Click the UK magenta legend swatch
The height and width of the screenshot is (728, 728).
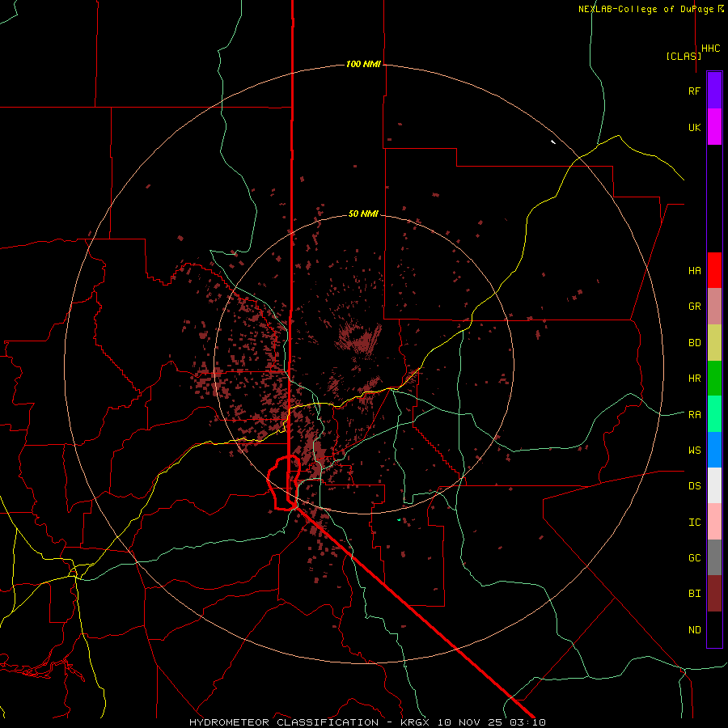point(714,127)
